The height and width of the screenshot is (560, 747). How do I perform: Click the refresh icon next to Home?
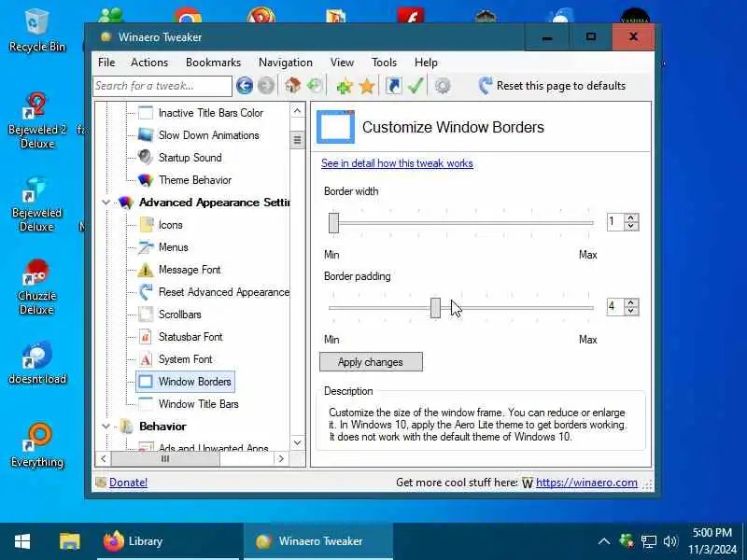tap(315, 86)
